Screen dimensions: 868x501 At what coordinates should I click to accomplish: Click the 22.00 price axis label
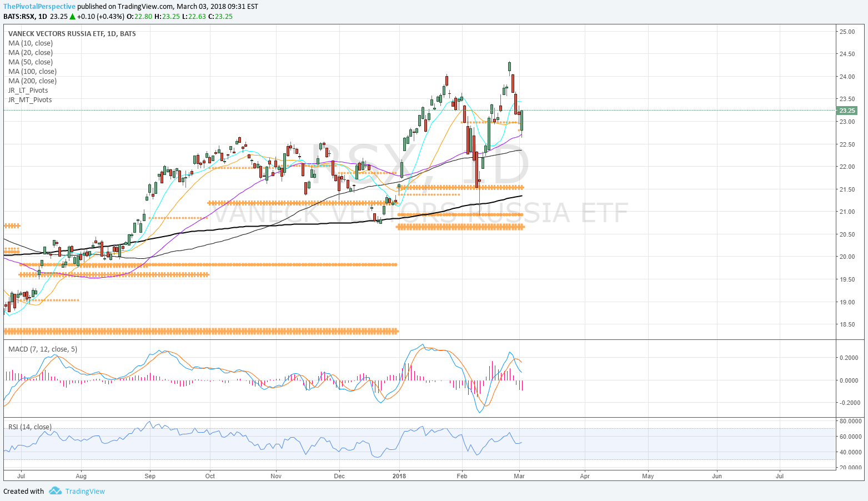(x=847, y=167)
